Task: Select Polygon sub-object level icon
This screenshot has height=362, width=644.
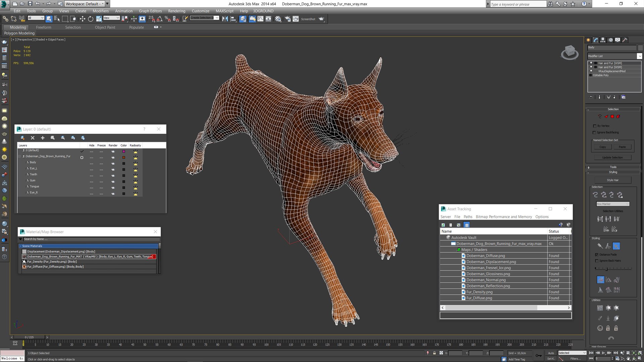Action: click(612, 116)
